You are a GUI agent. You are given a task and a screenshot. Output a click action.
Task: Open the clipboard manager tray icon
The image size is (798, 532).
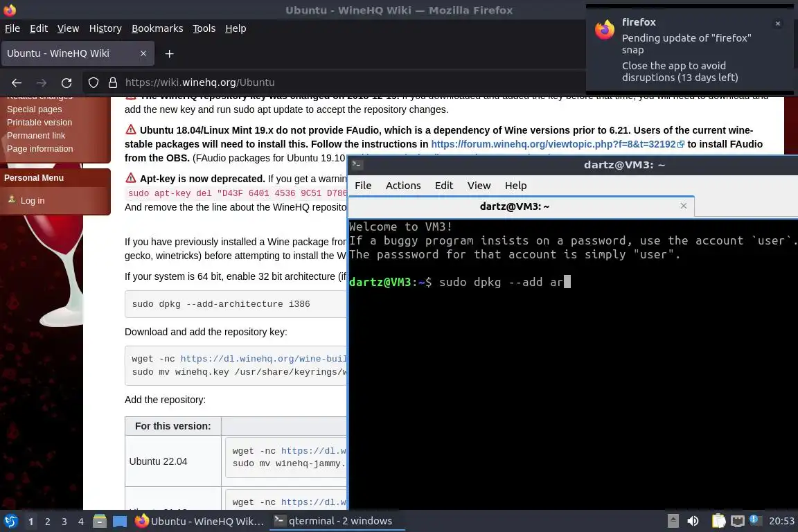pyautogui.click(x=718, y=521)
